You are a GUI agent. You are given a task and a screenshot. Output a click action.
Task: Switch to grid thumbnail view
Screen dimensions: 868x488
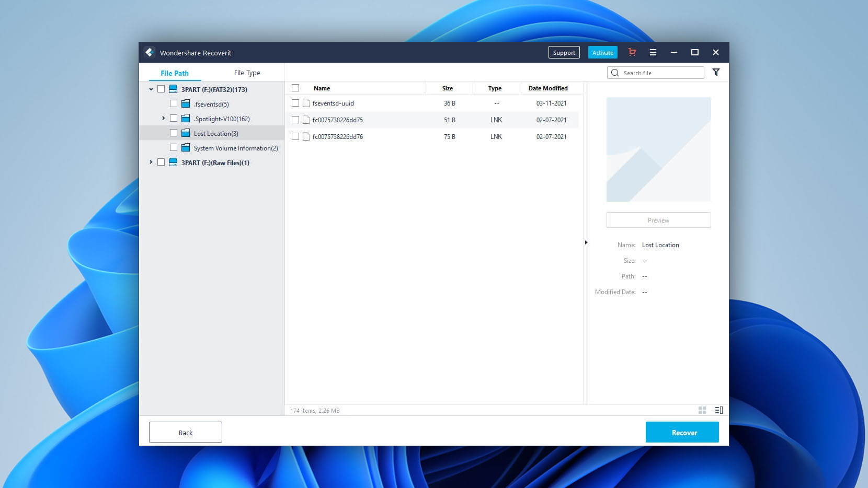pyautogui.click(x=702, y=410)
